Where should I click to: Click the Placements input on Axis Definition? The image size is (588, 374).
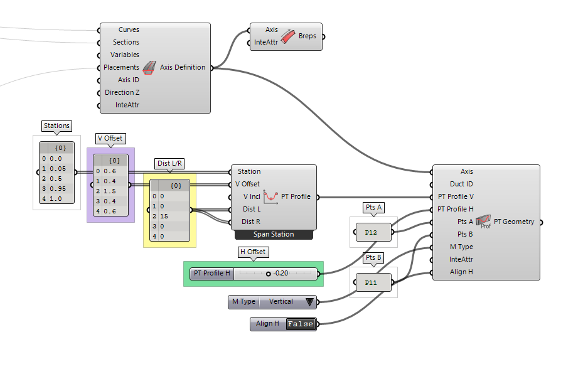point(121,67)
